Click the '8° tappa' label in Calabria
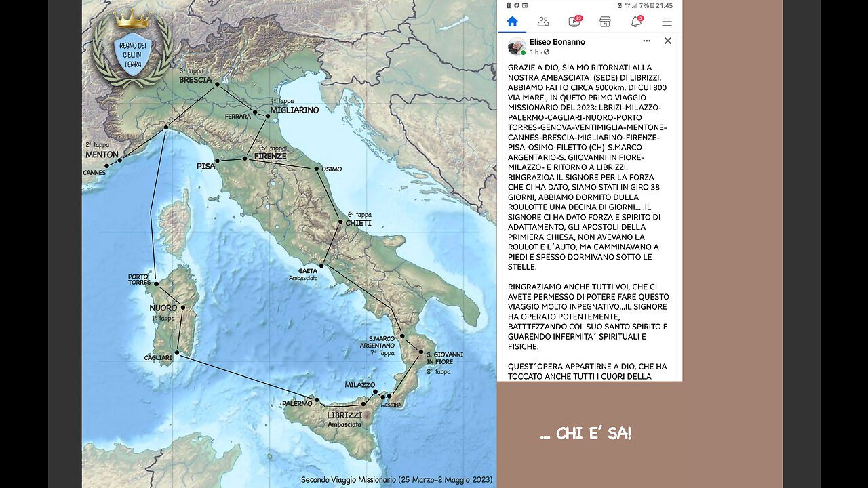The image size is (868, 488). pos(438,371)
